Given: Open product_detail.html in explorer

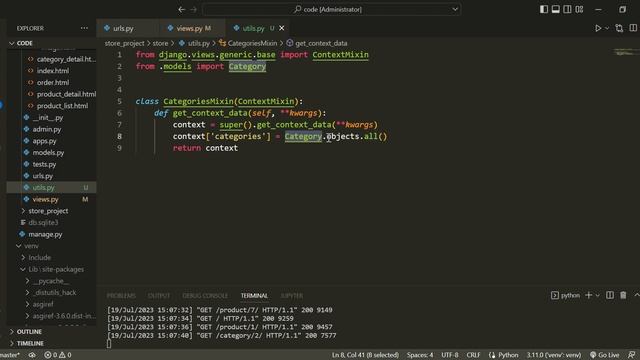Looking at the screenshot, I should pos(66,94).
